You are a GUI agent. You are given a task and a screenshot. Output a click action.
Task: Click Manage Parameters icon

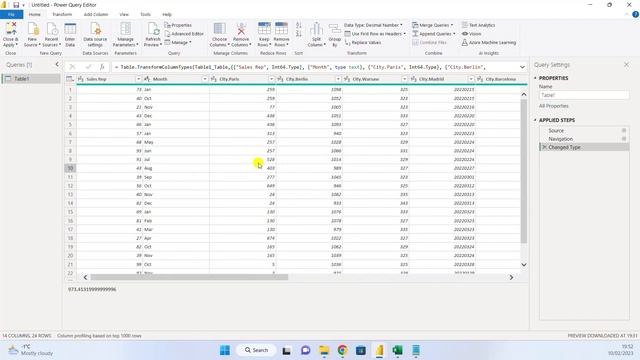point(125,29)
